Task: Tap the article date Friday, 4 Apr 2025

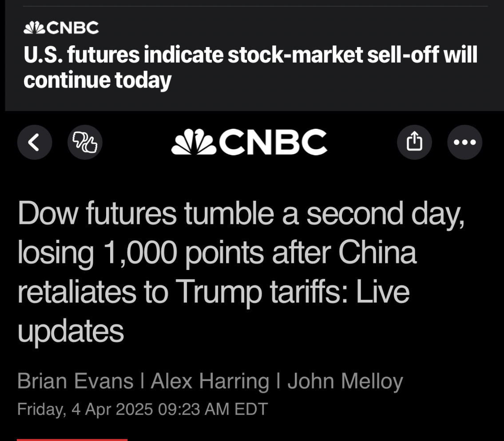Action: coord(85,409)
